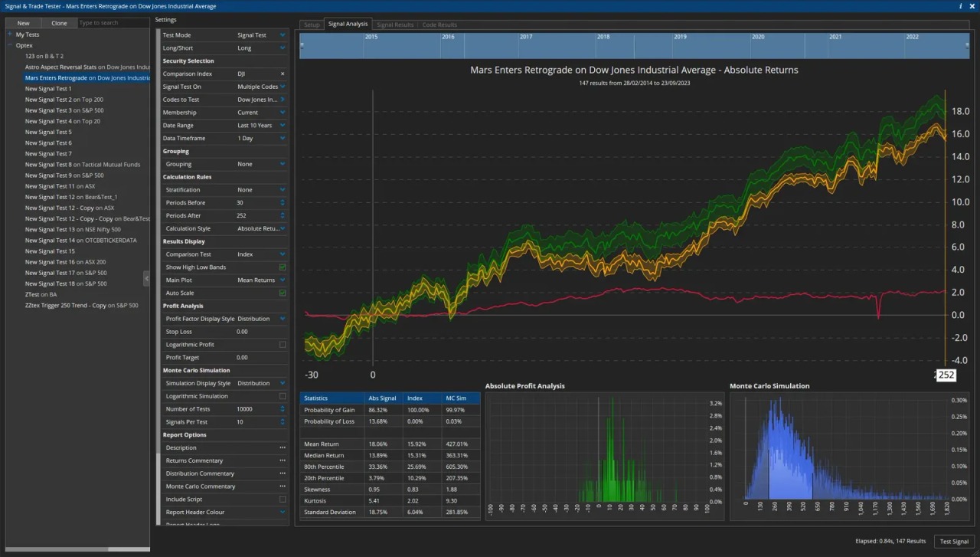This screenshot has height=557, width=980.
Task: Select 123 on B & T 2 test
Action: pyautogui.click(x=44, y=56)
